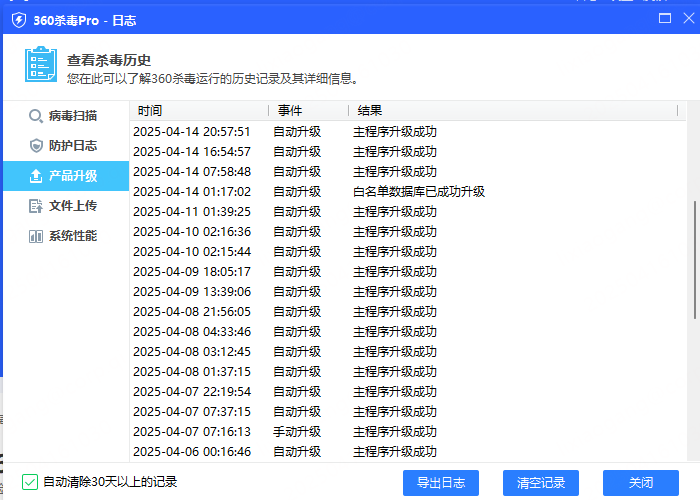Viewport: 700px width, 500px height.
Task: Select row 2025-04-14 01:17:02
Action: click(408, 192)
